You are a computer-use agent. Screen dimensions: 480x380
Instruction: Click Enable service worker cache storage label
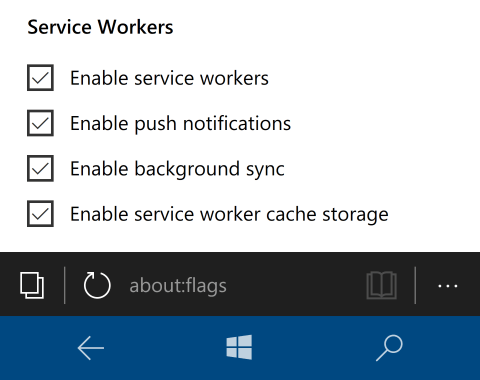(229, 214)
